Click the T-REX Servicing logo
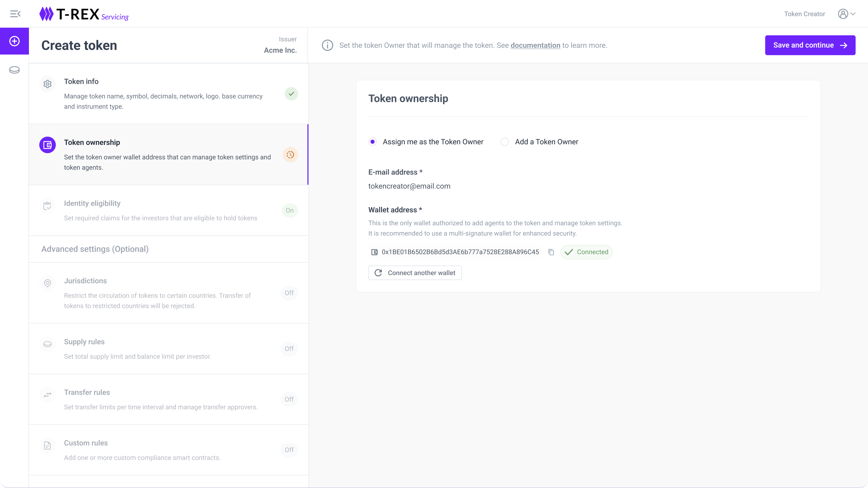 84,14
